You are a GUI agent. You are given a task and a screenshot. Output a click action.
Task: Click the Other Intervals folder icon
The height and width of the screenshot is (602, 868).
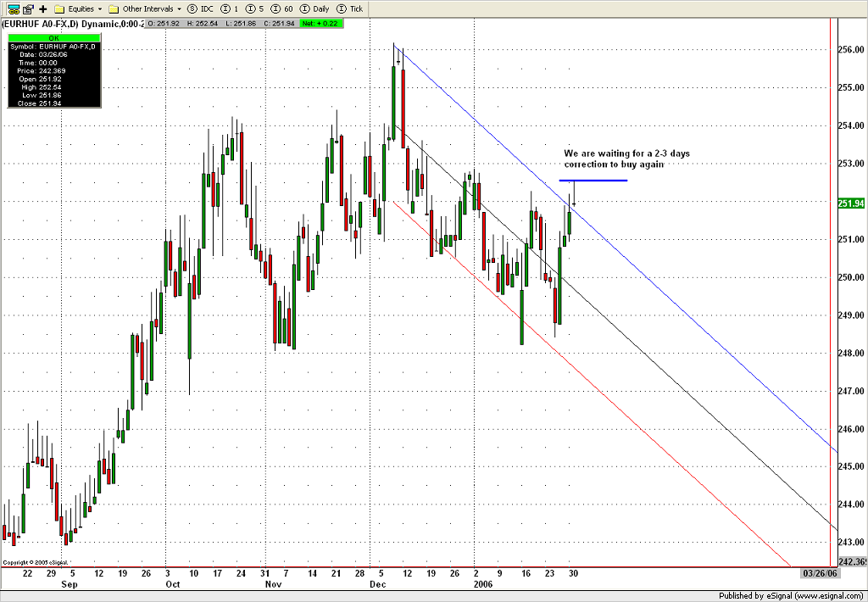click(x=114, y=8)
